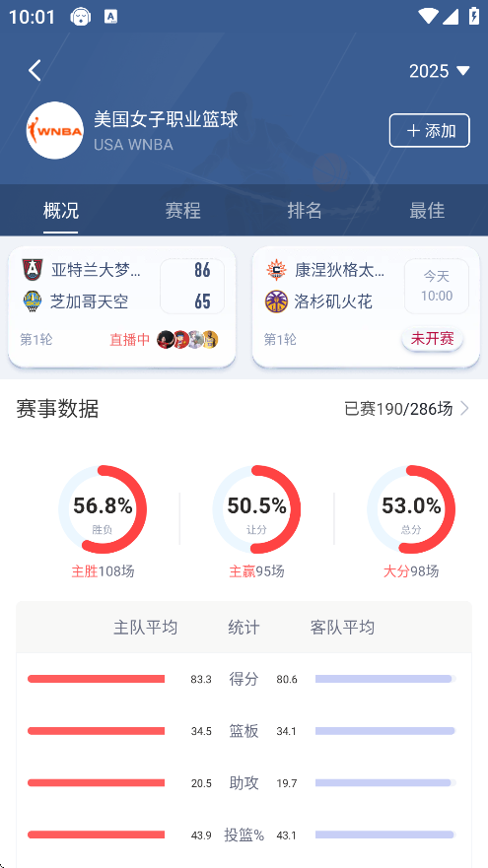This screenshot has width=488, height=868.
Task: Tap the 56.8% 胜负 progress ring
Action: point(103,509)
